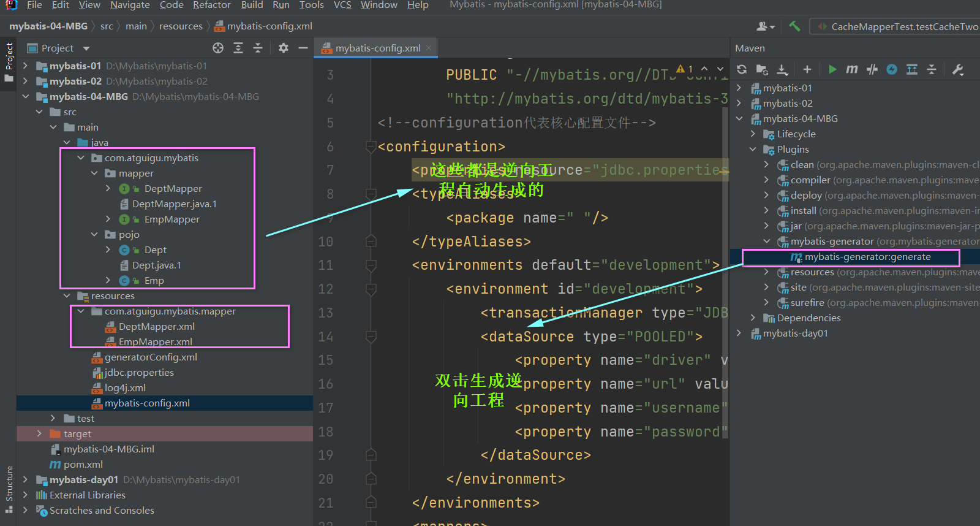The width and height of the screenshot is (980, 526).
Task: Fold the dataSource tag at line 14
Action: [371, 337]
